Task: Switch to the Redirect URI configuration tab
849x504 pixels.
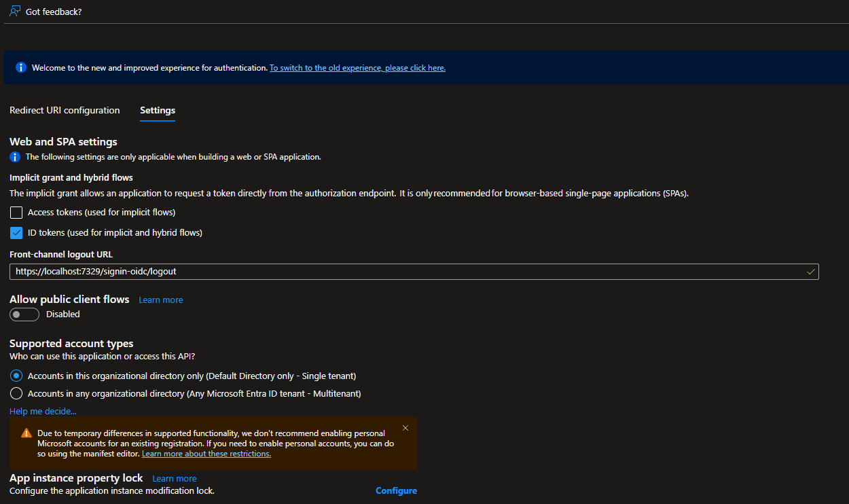Action: [65, 110]
